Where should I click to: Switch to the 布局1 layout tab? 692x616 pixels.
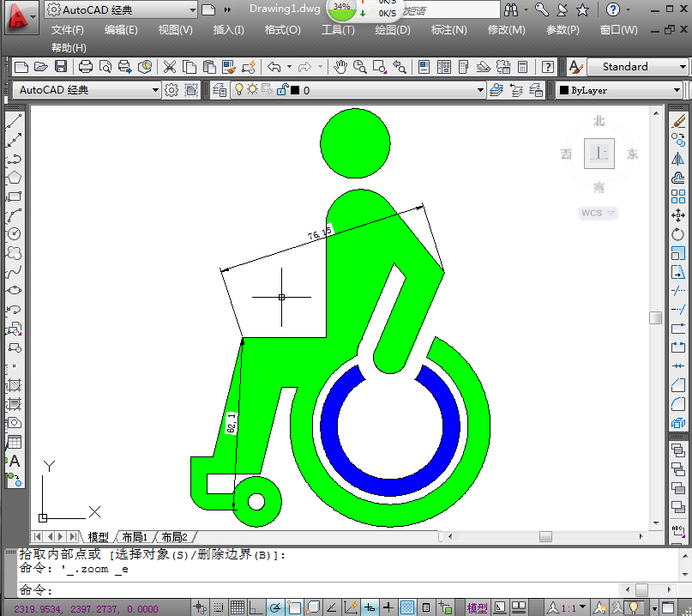click(x=135, y=537)
